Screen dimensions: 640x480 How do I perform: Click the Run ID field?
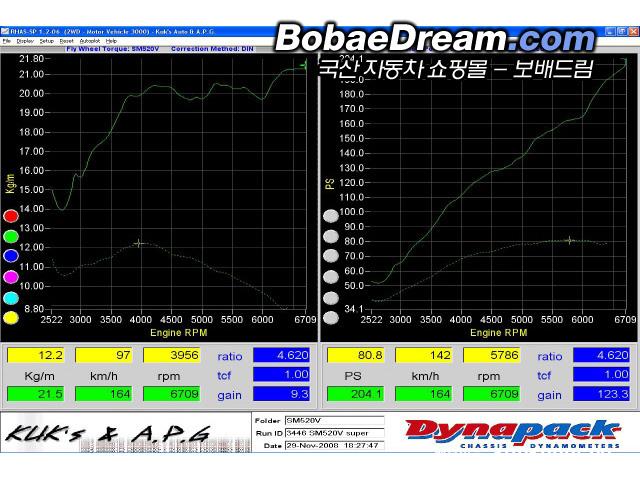click(335, 433)
